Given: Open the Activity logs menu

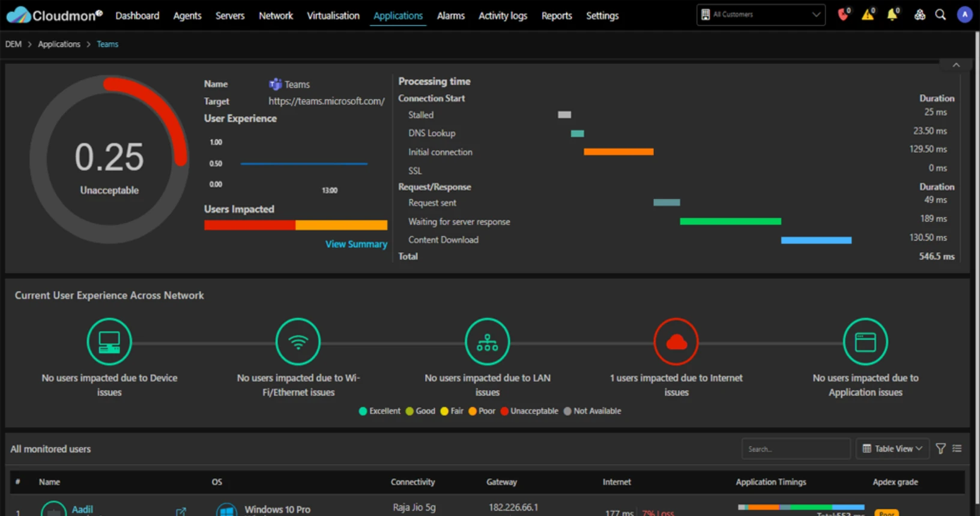Looking at the screenshot, I should tap(503, 16).
